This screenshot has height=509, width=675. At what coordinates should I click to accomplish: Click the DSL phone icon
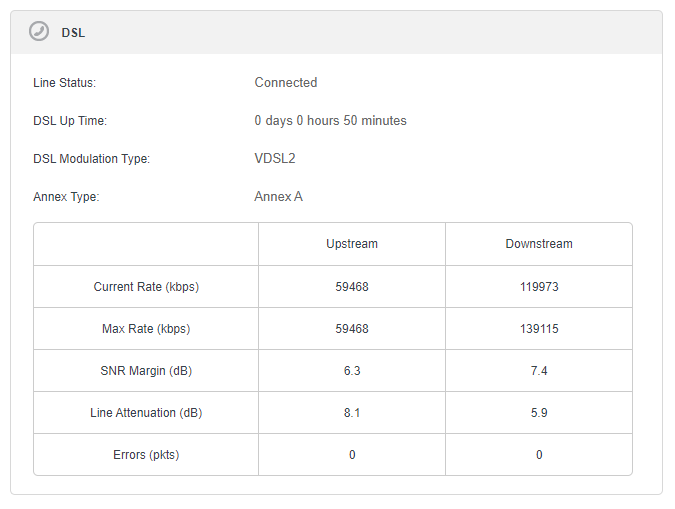(x=39, y=32)
